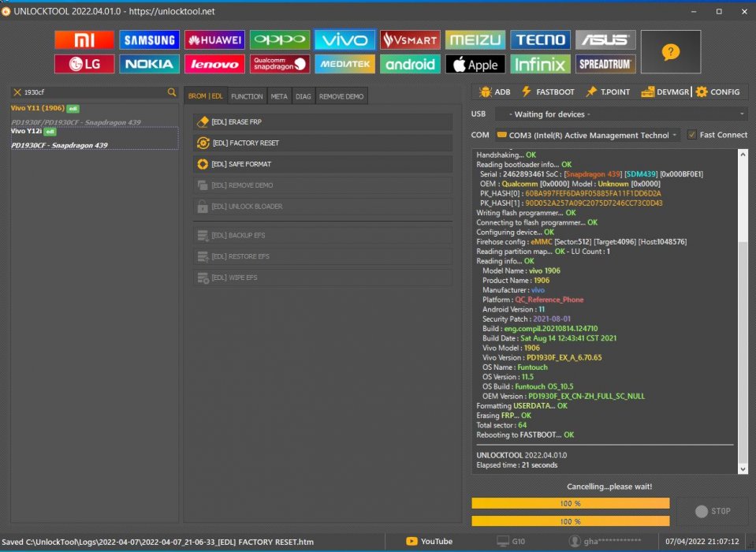Click the lower 100 % progress bar

click(x=571, y=521)
